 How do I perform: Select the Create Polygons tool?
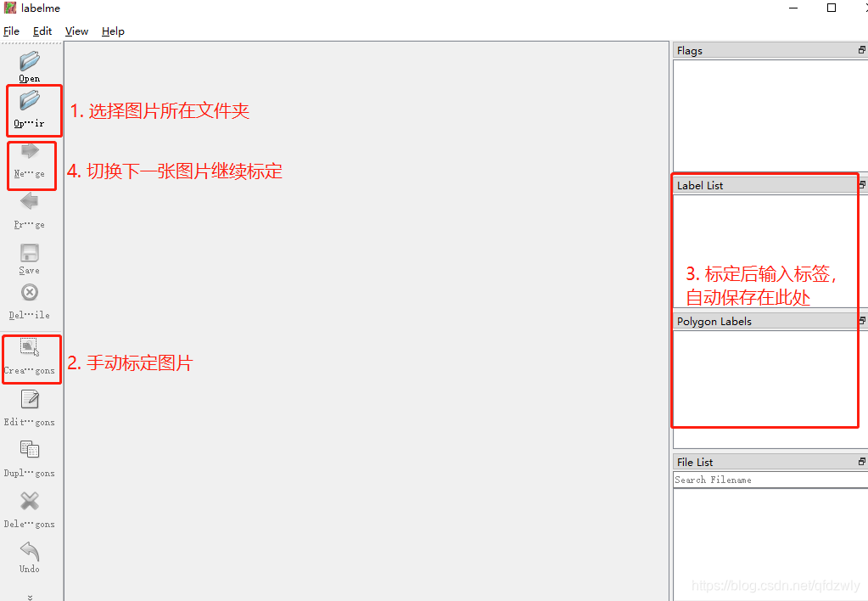pos(30,346)
